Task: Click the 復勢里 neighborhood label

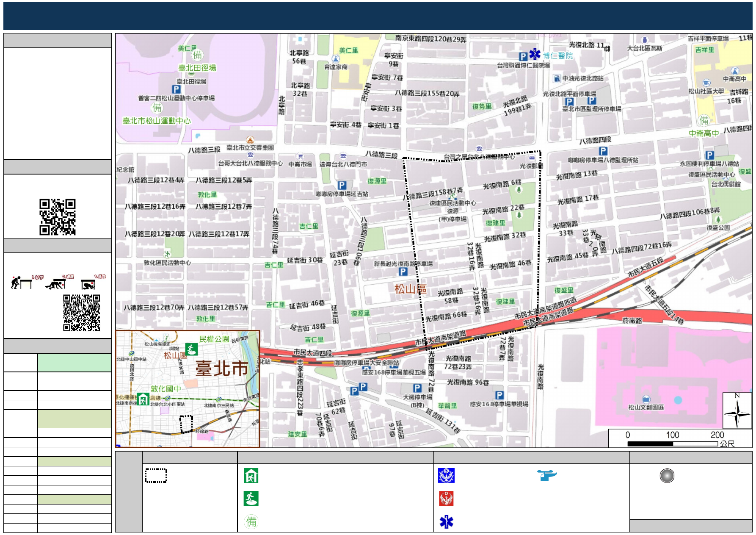Action: click(482, 106)
